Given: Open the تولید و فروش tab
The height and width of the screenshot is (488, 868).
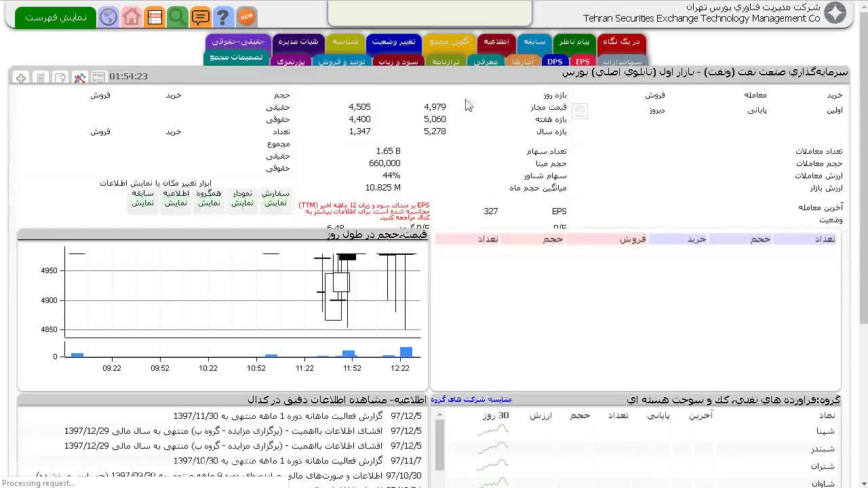Looking at the screenshot, I should coord(341,62).
